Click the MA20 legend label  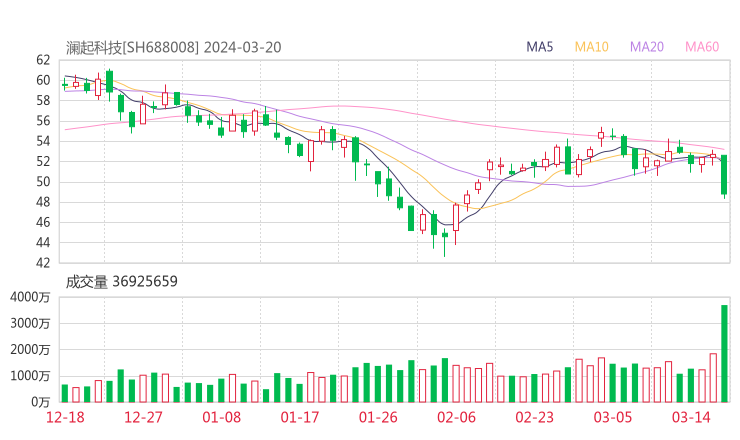pos(647,47)
